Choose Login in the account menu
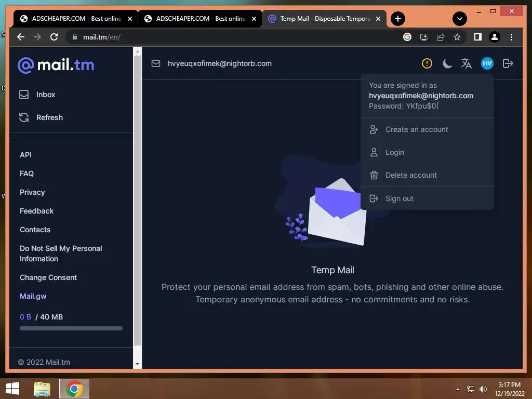 pyautogui.click(x=427, y=152)
